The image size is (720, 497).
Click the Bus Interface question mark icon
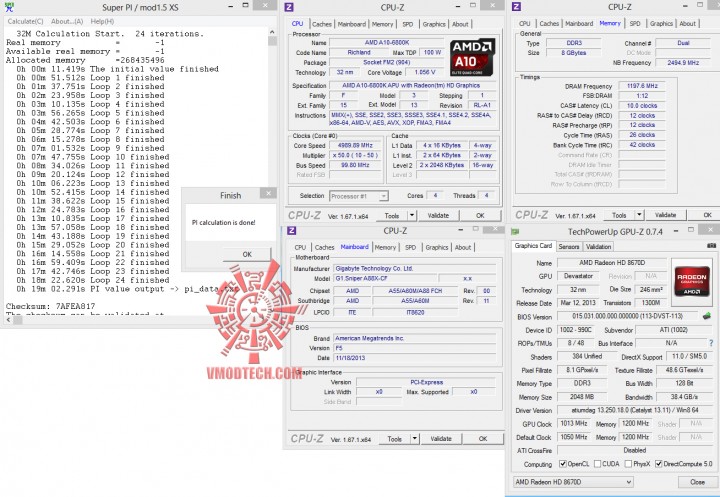711,343
